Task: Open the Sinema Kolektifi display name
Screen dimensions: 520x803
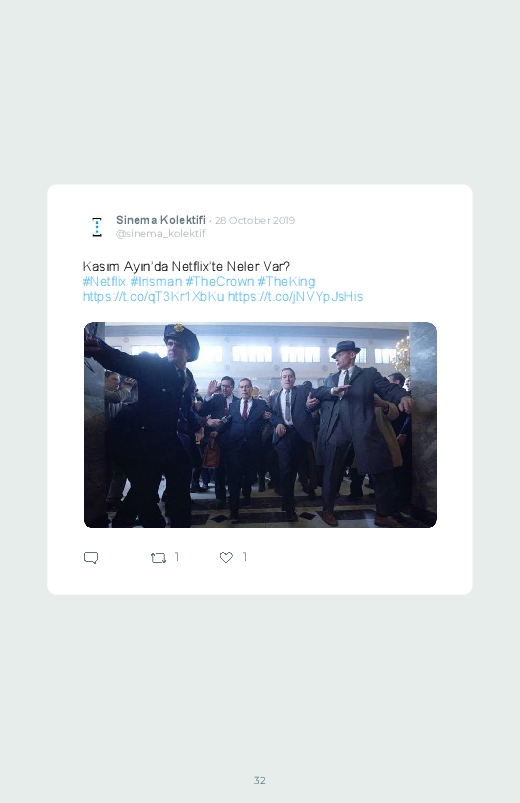Action: tap(160, 220)
